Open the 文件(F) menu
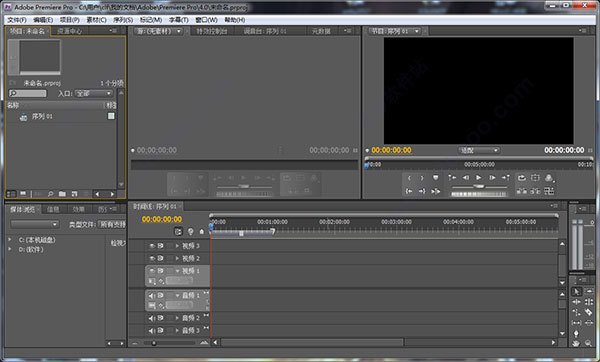The image size is (600, 362). (17, 20)
